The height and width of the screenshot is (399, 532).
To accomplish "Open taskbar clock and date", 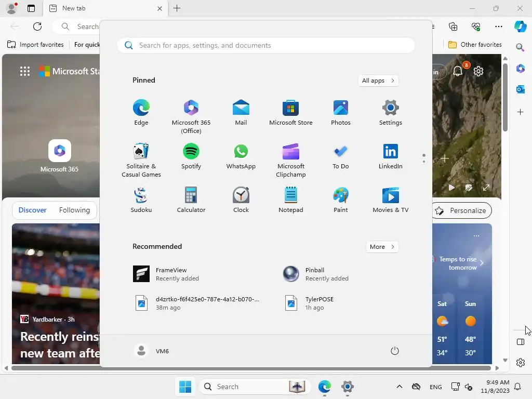I will click(495, 387).
